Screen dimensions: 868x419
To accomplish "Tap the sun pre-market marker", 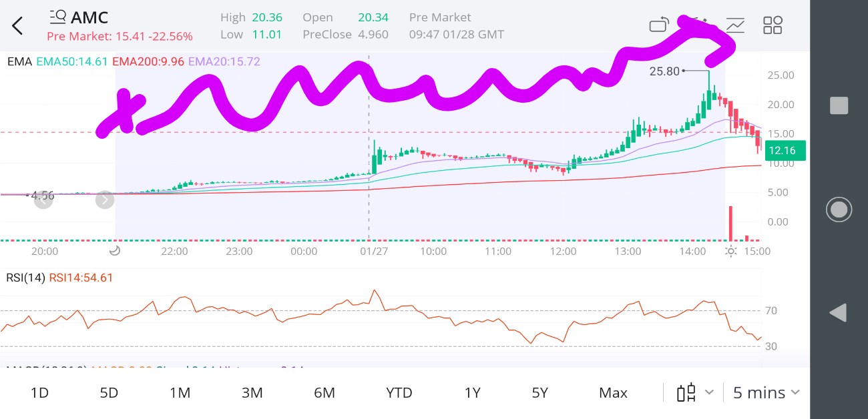I will click(x=731, y=251).
